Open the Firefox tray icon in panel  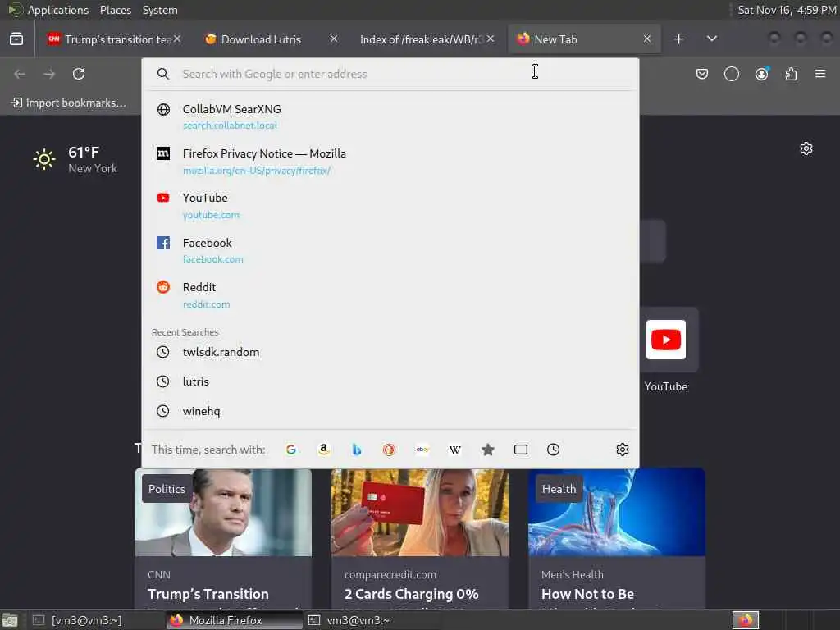click(746, 620)
